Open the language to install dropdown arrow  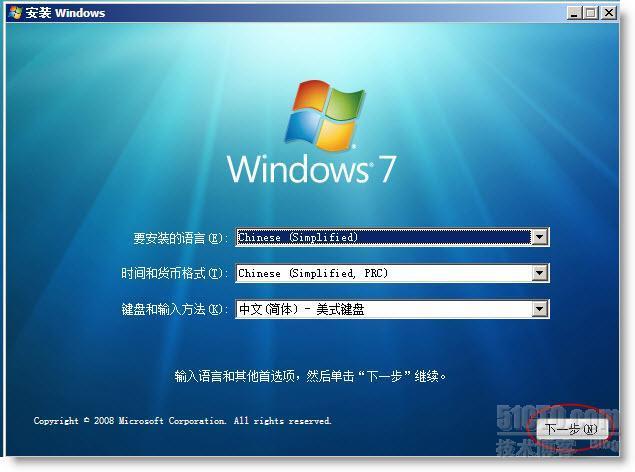click(x=539, y=237)
